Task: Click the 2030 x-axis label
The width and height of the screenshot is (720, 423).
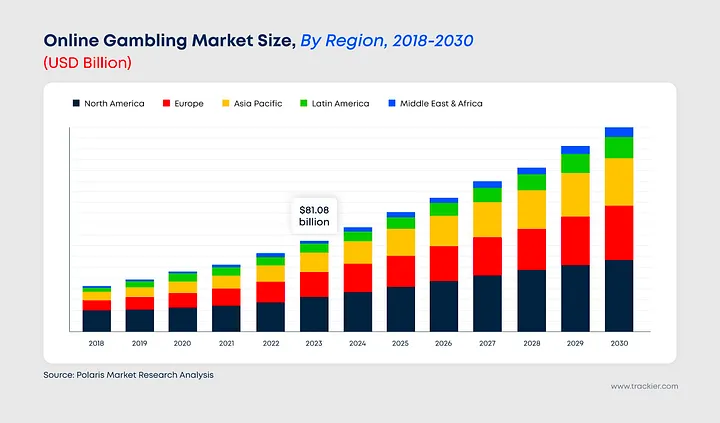Action: pyautogui.click(x=619, y=343)
